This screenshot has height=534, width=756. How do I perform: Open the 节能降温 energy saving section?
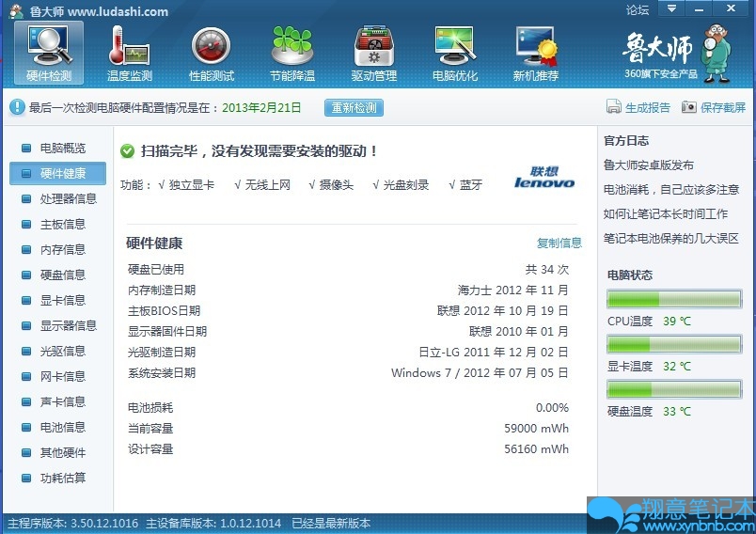(291, 53)
